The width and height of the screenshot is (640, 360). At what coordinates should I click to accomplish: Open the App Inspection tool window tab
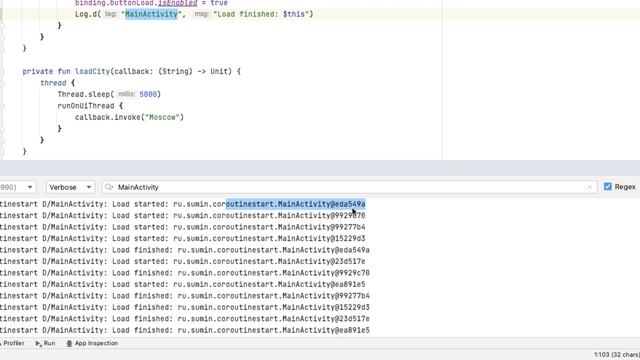(92, 343)
